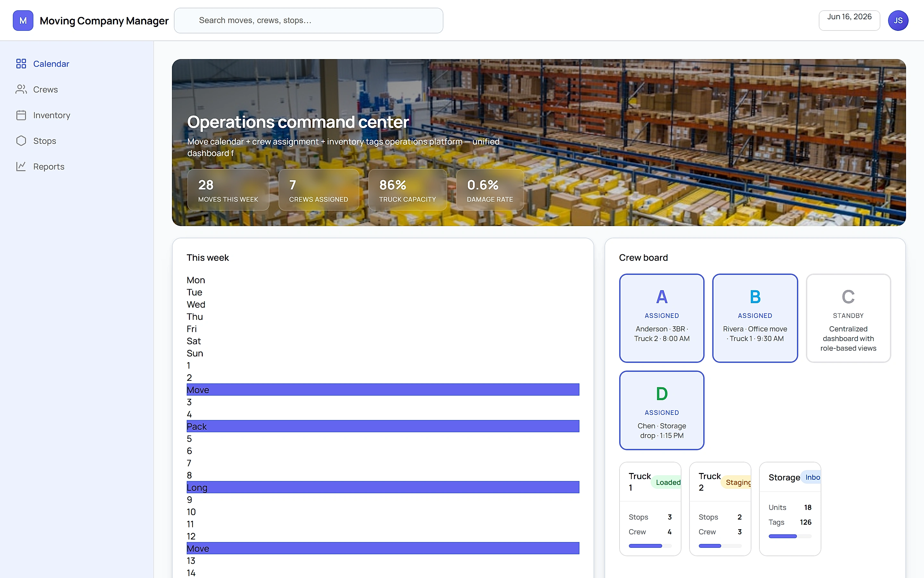The width and height of the screenshot is (924, 578).
Task: Click the Inventory icon in sidebar
Action: (x=21, y=115)
